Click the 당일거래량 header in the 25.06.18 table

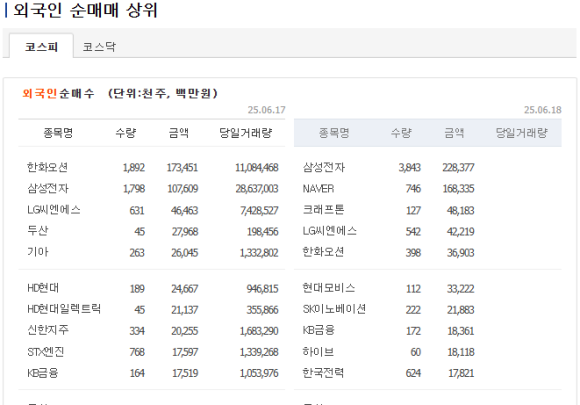(521, 132)
